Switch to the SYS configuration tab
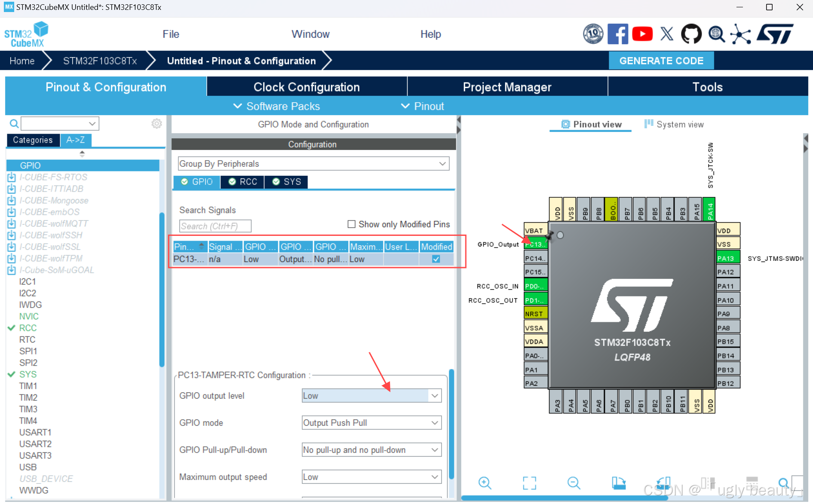Screen dimensions: 813x504 tap(286, 182)
